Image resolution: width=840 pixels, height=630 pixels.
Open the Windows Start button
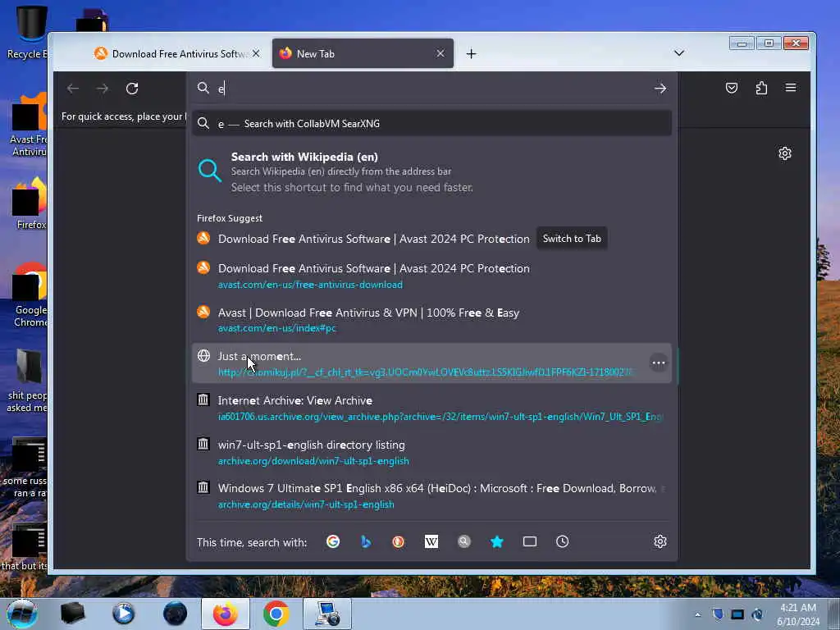pos(22,614)
